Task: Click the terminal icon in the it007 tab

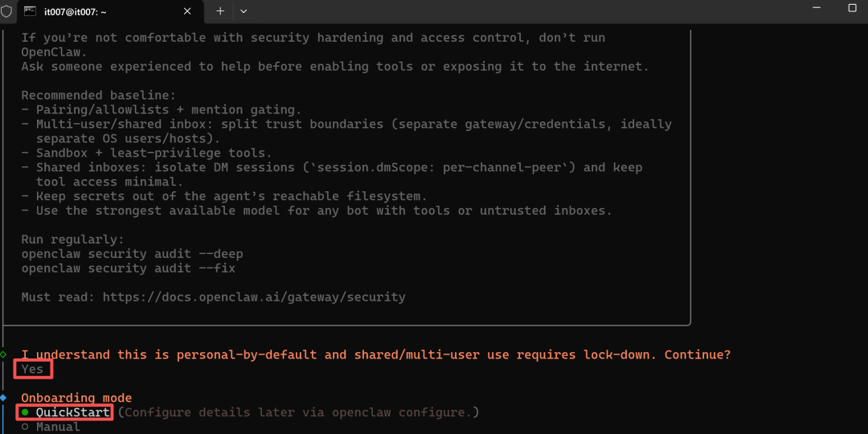Action: tap(31, 11)
